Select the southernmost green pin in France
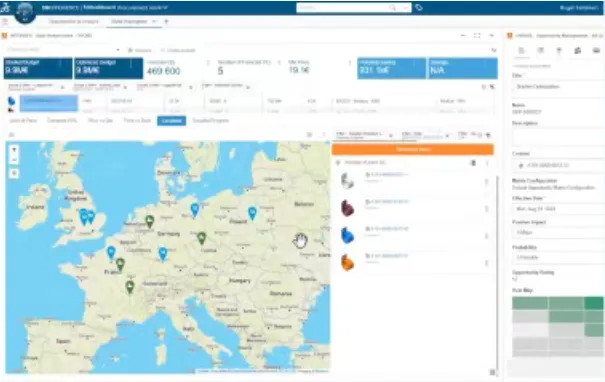The image size is (605, 382). pyautogui.click(x=130, y=287)
